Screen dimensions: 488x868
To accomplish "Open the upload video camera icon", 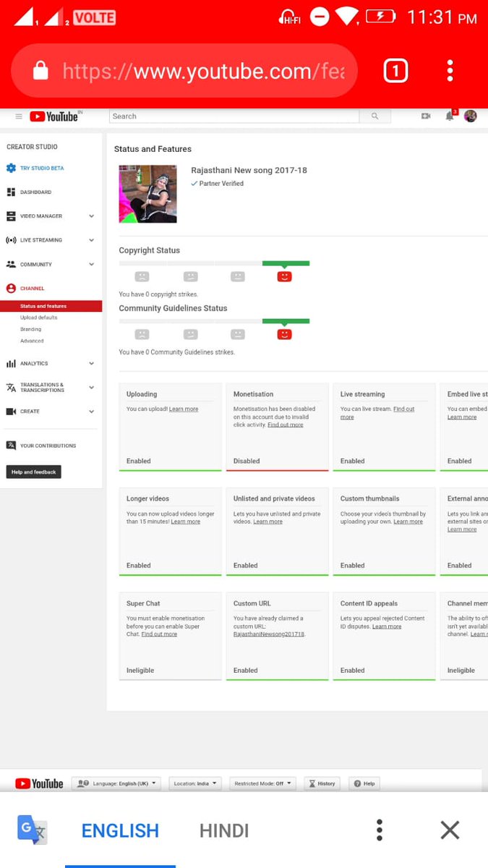I will (426, 116).
